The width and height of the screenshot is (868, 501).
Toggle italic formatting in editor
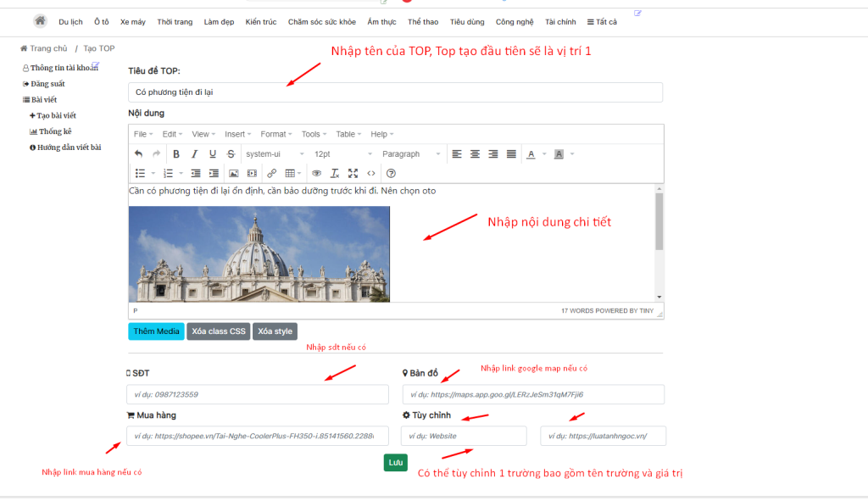click(194, 154)
